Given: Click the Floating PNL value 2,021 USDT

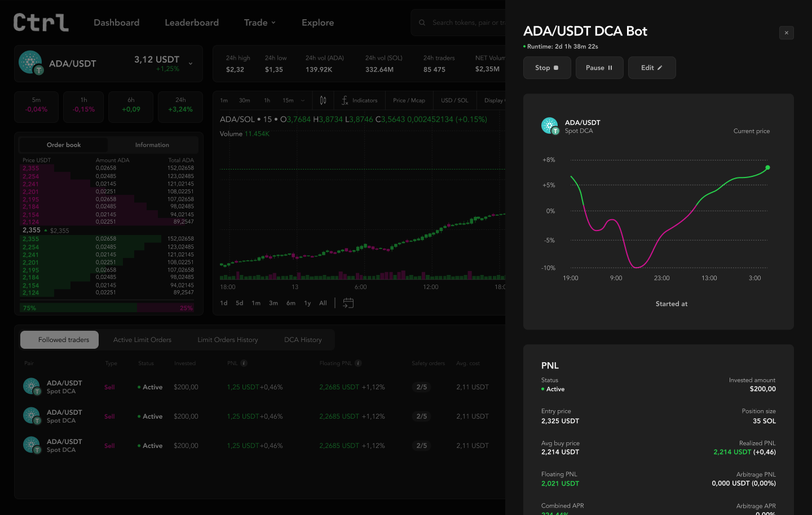Looking at the screenshot, I should [x=561, y=483].
